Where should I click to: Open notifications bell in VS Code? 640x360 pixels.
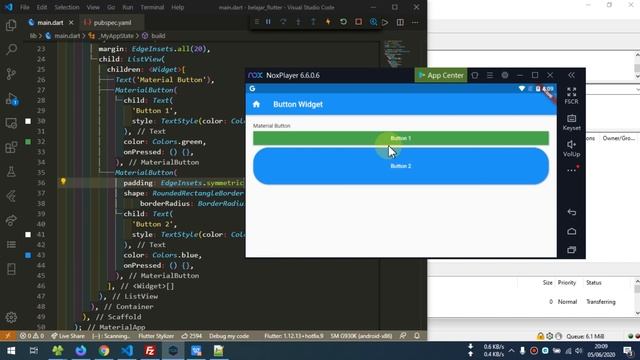pos(417,336)
